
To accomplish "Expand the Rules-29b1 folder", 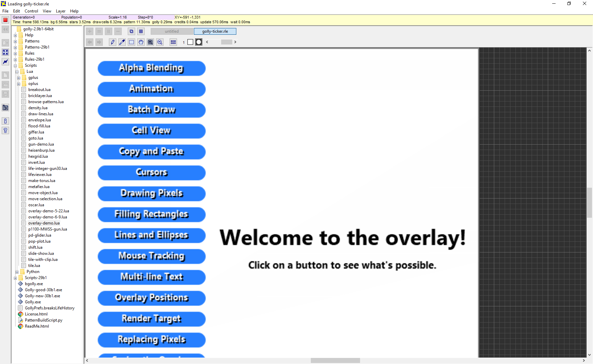I will click(15, 60).
